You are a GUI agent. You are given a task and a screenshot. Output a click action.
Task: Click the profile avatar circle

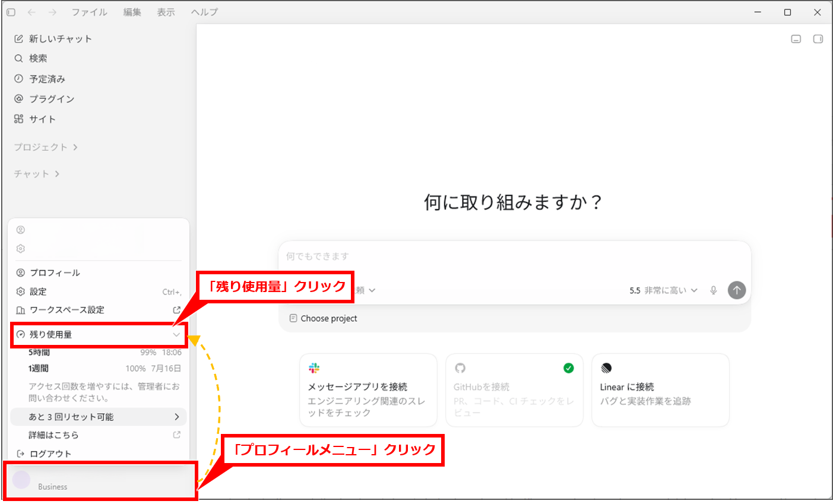coord(21,480)
